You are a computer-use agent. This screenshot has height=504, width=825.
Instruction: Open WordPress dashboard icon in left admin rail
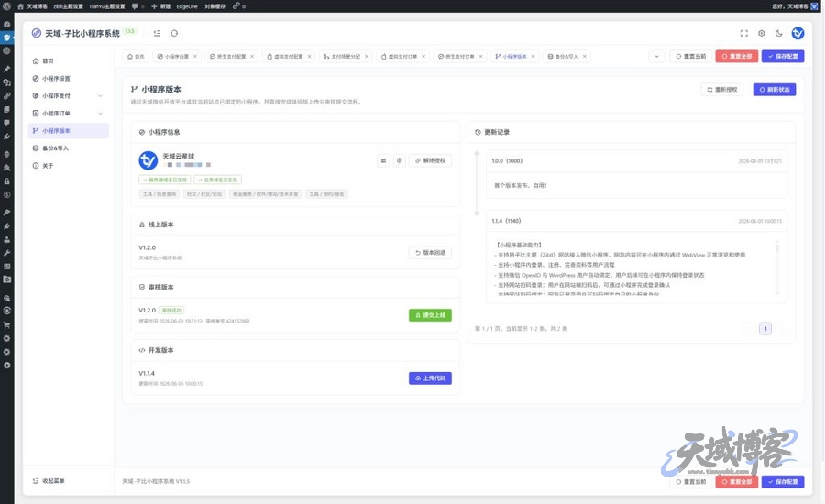[x=6, y=24]
